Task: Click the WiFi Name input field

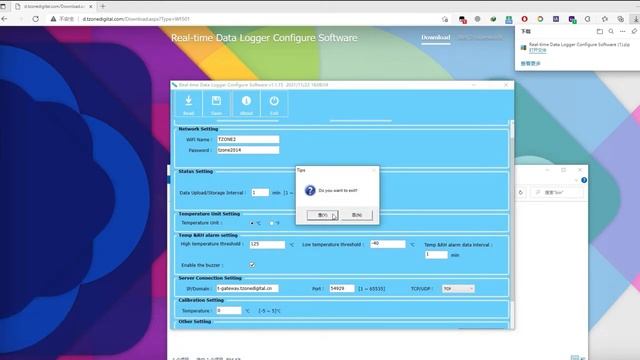Action: tap(248, 140)
